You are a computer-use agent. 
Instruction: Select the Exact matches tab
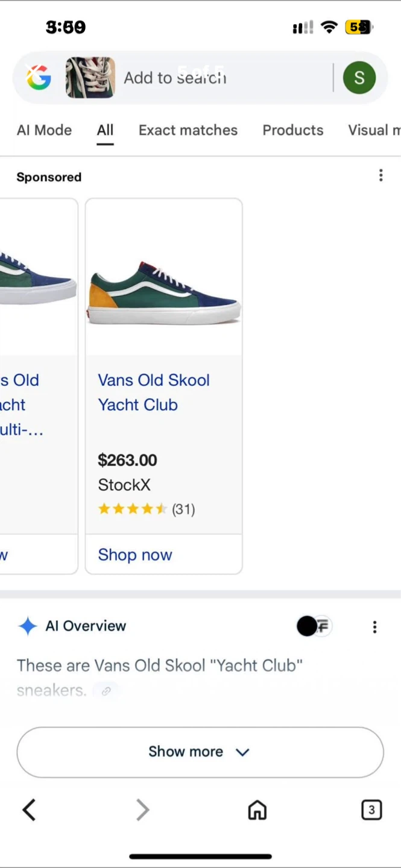[x=188, y=130]
